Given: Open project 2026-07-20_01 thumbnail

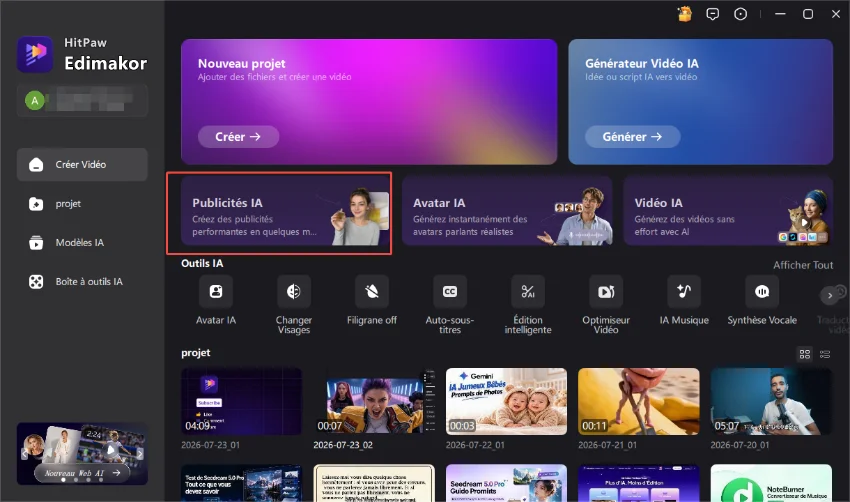Looking at the screenshot, I should [771, 401].
